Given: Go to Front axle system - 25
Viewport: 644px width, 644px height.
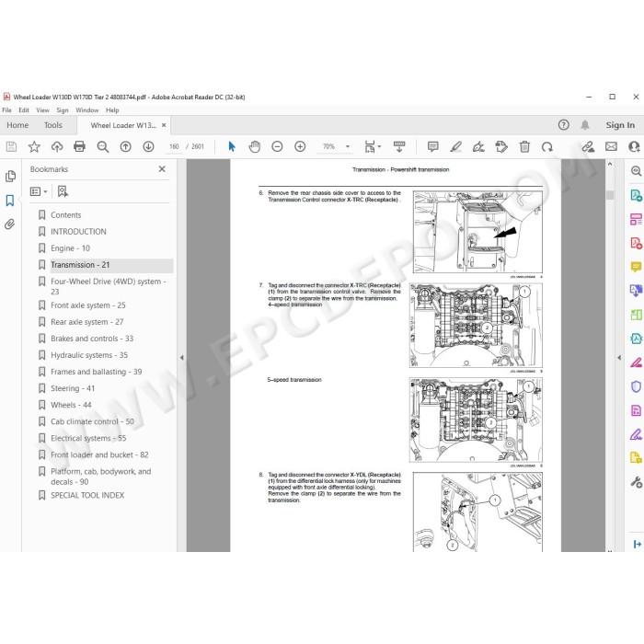Looking at the screenshot, I should point(88,305).
